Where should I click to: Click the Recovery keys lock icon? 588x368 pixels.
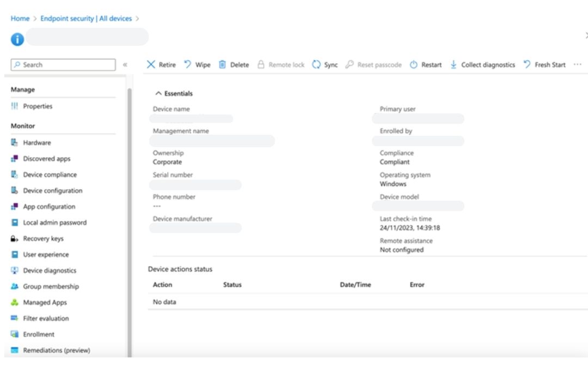(x=15, y=238)
